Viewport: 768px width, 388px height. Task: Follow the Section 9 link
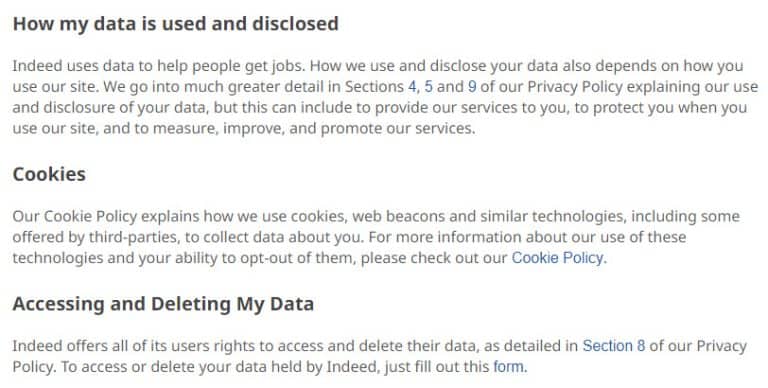472,87
